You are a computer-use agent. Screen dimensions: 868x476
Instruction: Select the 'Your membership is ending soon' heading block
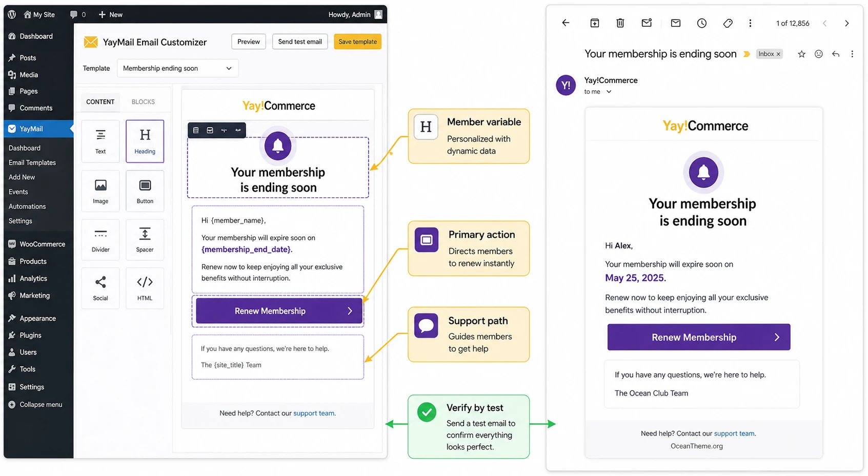(278, 168)
